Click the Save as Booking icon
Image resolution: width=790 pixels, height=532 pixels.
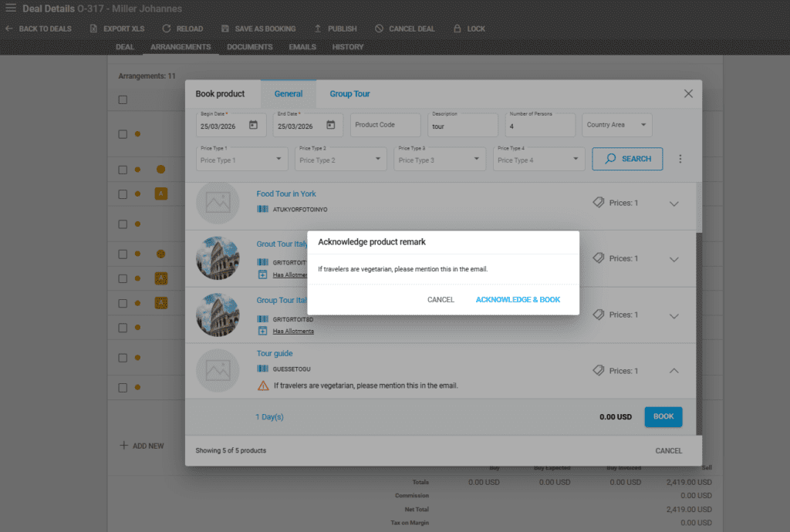225,29
